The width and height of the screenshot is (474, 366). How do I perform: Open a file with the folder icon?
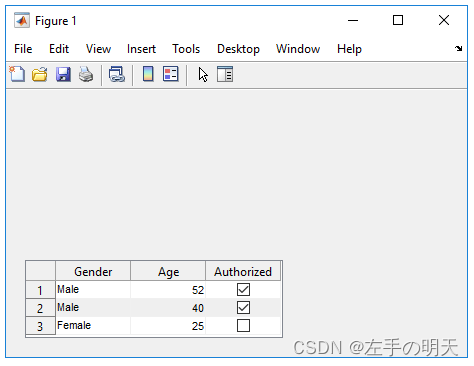[x=40, y=74]
